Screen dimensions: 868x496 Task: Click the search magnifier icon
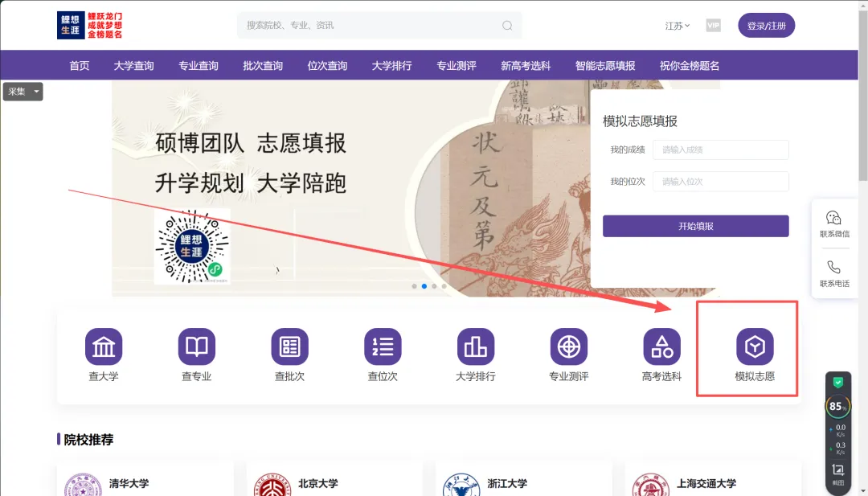pyautogui.click(x=507, y=26)
